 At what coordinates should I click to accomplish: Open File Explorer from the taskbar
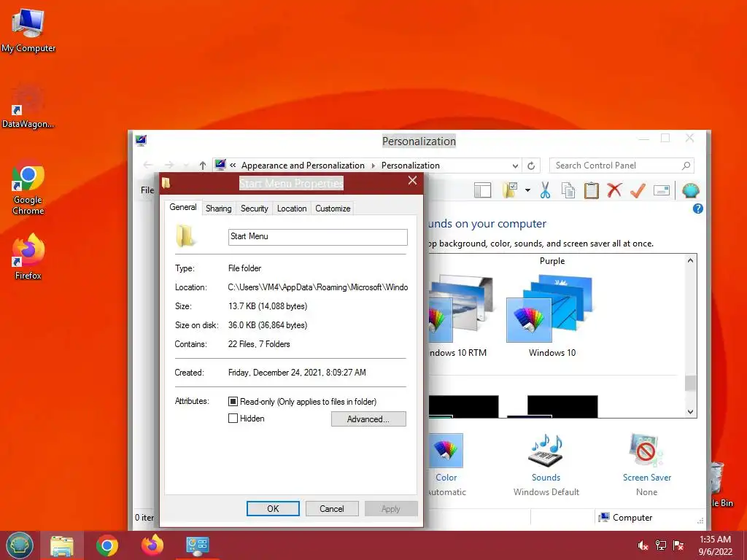pyautogui.click(x=62, y=545)
